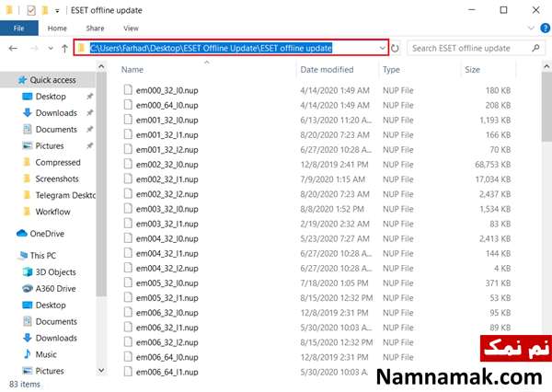The width and height of the screenshot is (552, 392).
Task: Open the Help question mark icon
Action: coord(545,28)
